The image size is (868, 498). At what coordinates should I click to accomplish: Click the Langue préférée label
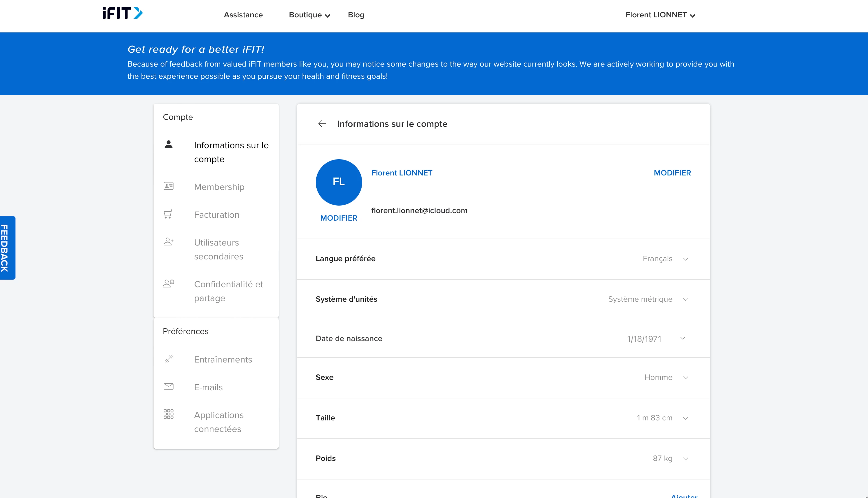[x=345, y=259]
